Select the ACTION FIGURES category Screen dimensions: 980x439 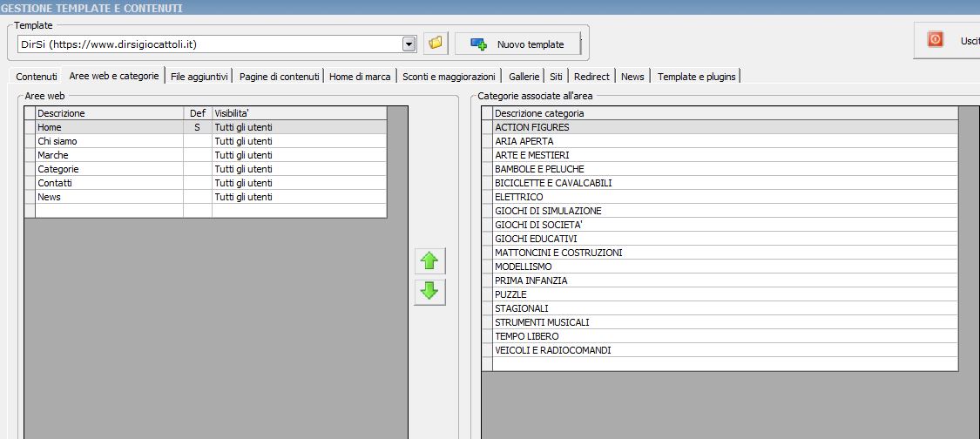(x=720, y=127)
